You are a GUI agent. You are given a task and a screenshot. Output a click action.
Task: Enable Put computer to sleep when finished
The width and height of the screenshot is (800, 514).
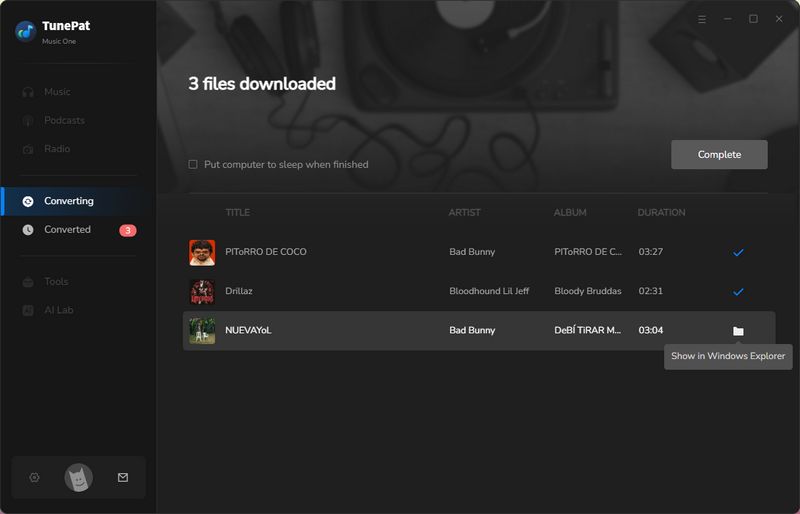pos(193,164)
